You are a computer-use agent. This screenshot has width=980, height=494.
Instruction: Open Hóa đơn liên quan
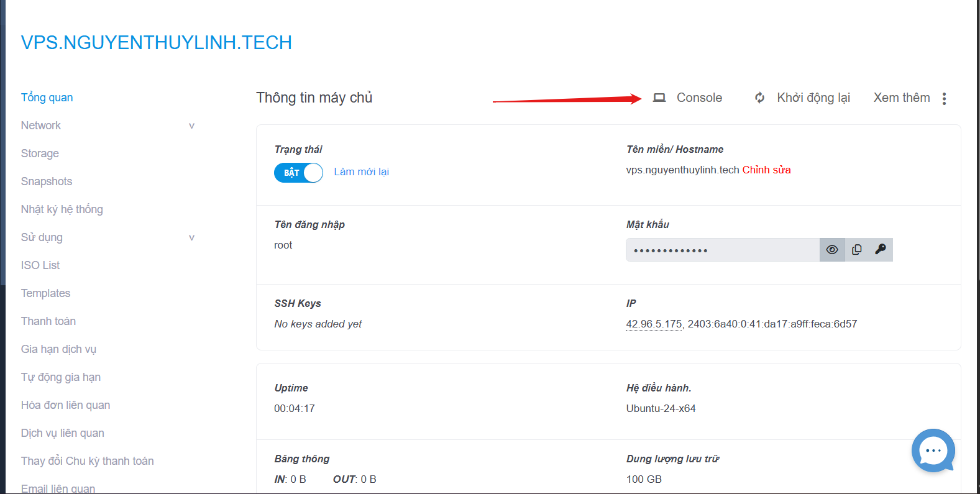[x=66, y=405]
